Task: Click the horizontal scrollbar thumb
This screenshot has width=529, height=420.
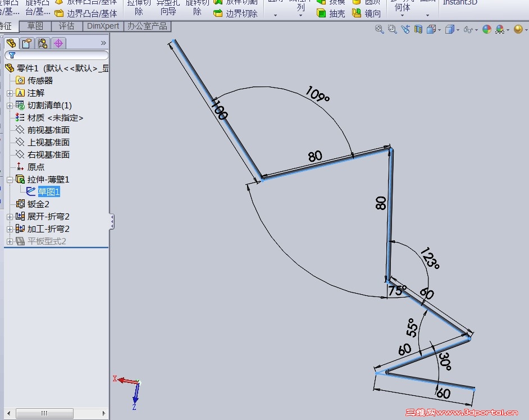Action: [x=44, y=413]
